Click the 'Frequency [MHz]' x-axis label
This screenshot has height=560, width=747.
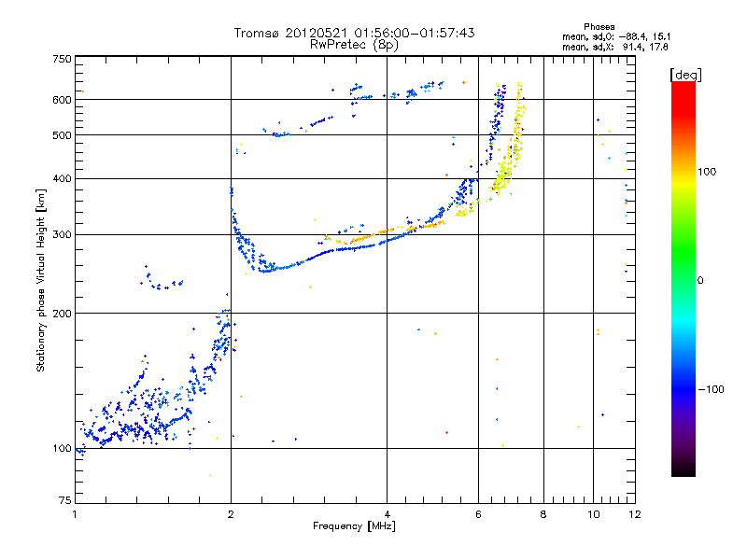(x=354, y=526)
